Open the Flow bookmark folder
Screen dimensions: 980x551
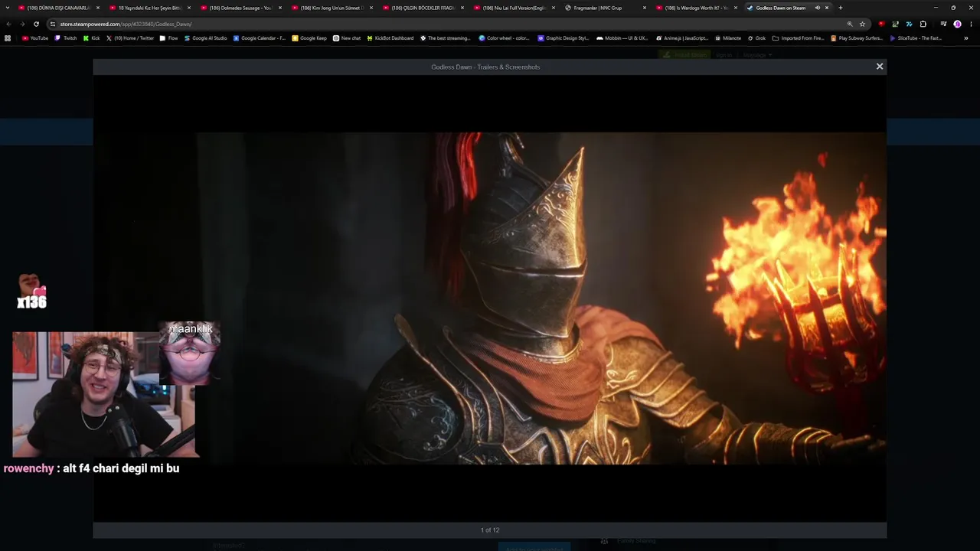point(168,38)
